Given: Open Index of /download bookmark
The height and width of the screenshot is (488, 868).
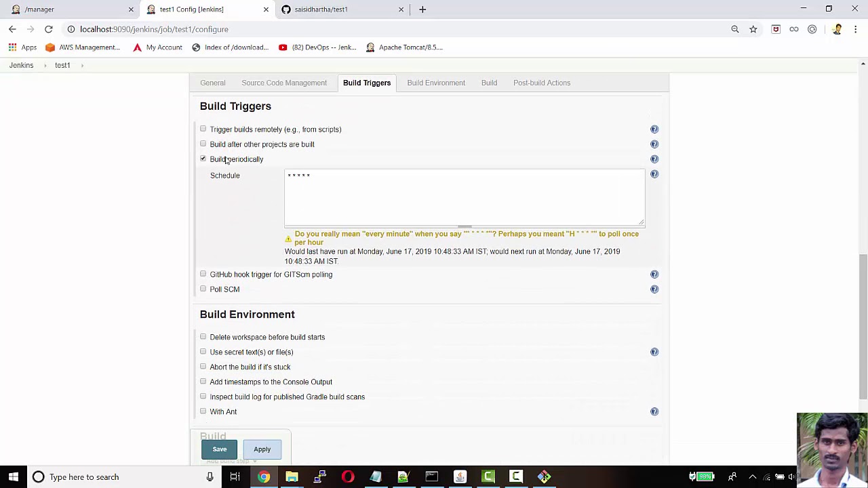Looking at the screenshot, I should [x=230, y=47].
